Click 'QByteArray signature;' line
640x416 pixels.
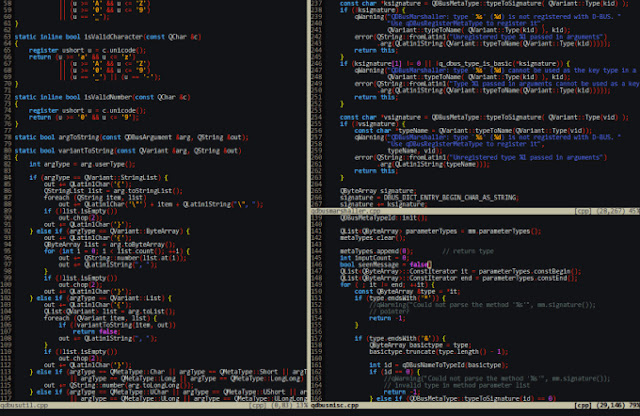point(378,191)
